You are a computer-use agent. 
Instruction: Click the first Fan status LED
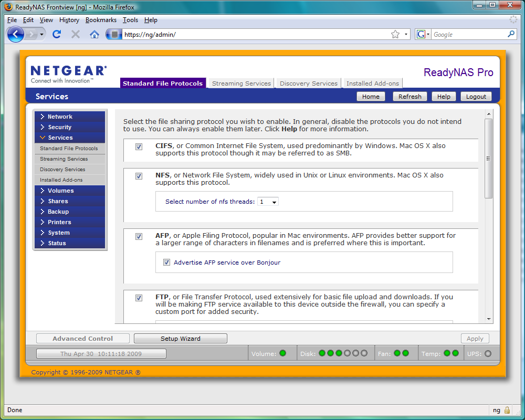tap(397, 353)
